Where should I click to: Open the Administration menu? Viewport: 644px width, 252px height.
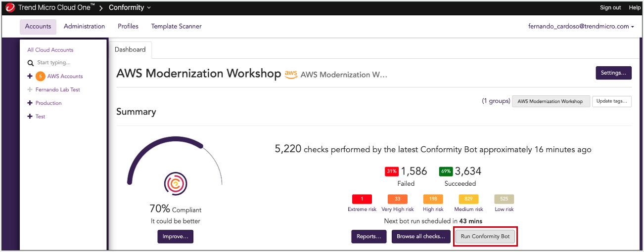pos(84,26)
